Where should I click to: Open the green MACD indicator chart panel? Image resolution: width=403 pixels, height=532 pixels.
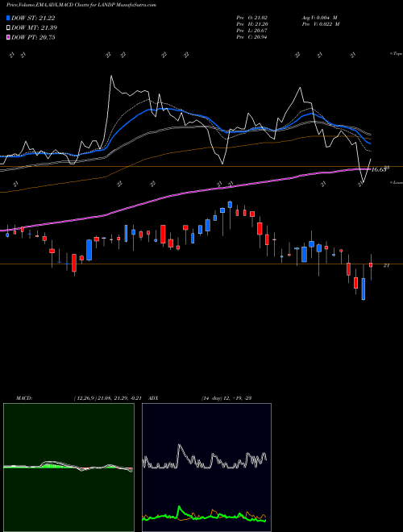[69, 468]
